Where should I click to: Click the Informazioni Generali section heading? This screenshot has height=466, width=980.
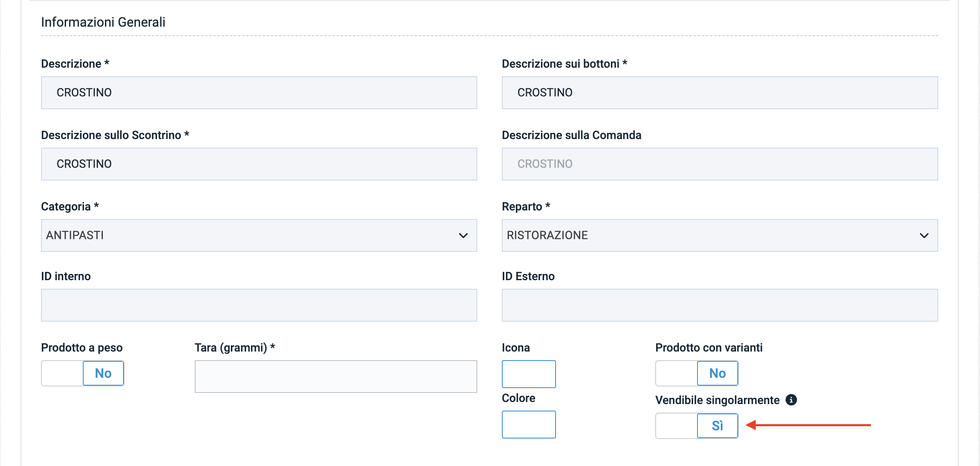pyautogui.click(x=103, y=22)
